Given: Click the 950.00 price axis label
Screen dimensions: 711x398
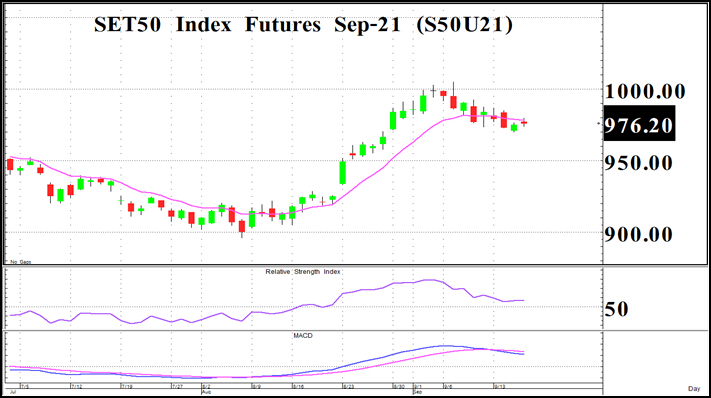Looking at the screenshot, I should click(x=638, y=163).
